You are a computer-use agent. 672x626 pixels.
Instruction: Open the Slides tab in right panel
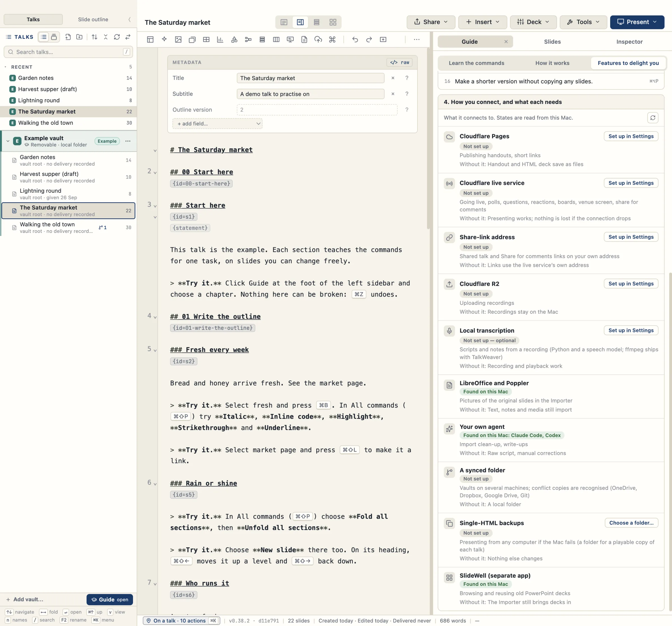coord(552,42)
